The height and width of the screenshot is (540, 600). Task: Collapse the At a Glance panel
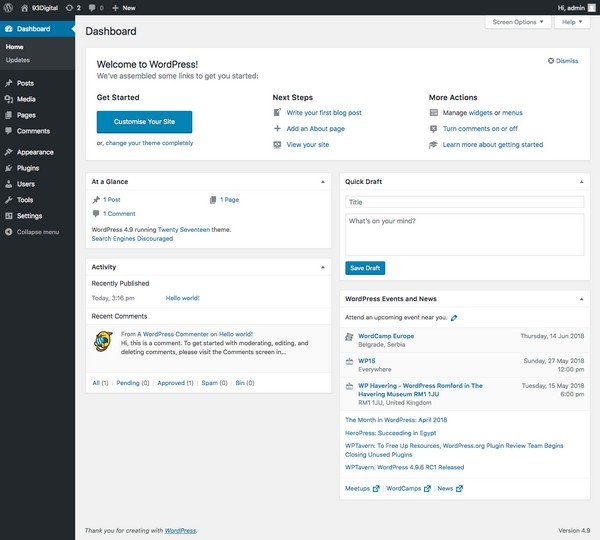click(323, 182)
